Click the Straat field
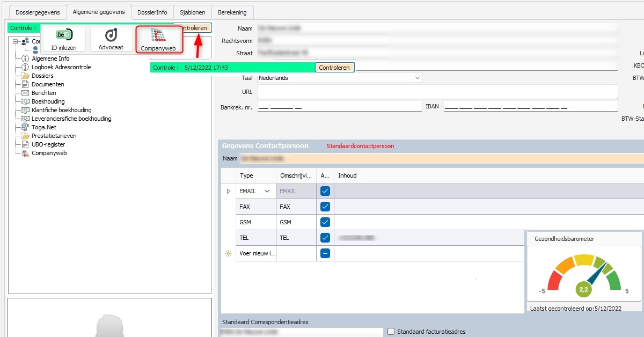The image size is (644, 337). (437, 53)
